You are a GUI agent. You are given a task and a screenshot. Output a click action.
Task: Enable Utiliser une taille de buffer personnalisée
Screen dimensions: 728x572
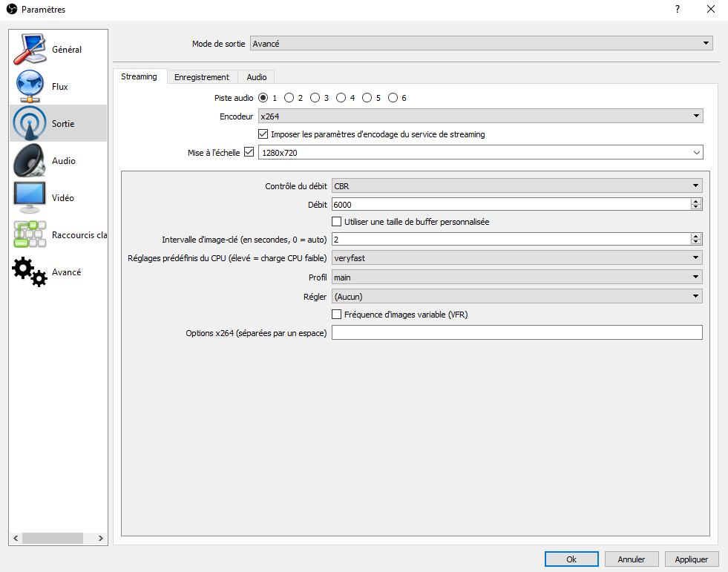tap(337, 222)
